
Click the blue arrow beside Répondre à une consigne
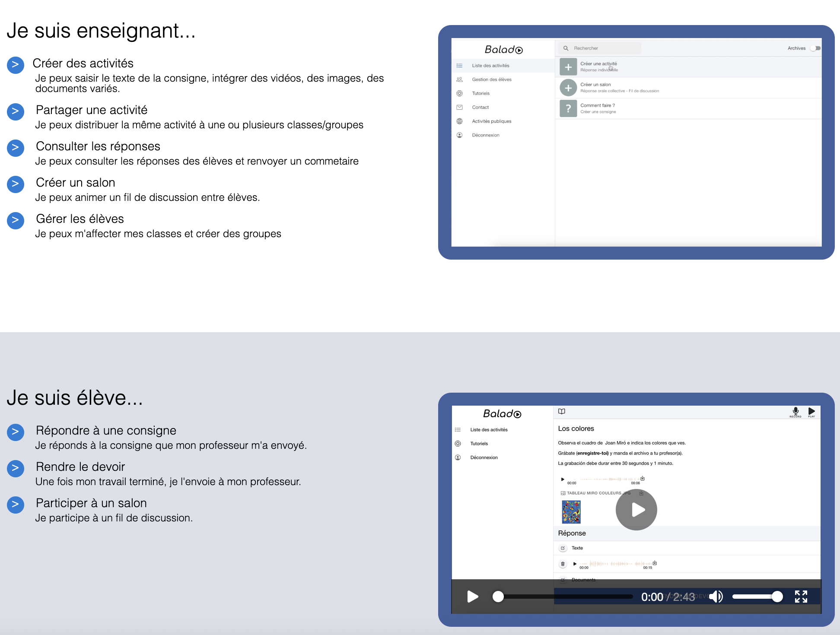16,432
